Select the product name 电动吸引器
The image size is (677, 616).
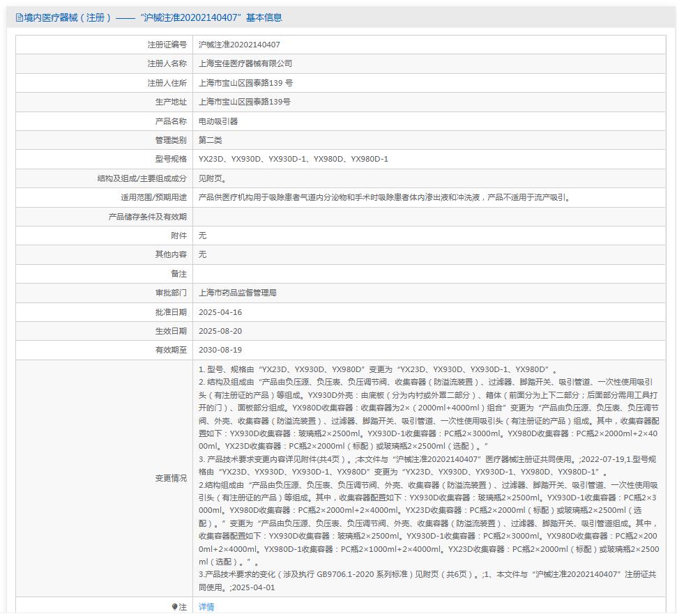click(218, 121)
